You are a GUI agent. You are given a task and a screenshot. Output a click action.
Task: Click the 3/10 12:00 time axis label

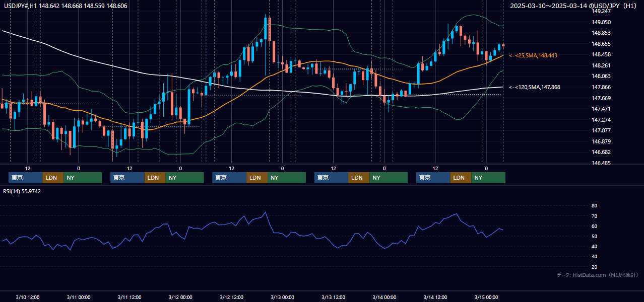tap(28, 297)
